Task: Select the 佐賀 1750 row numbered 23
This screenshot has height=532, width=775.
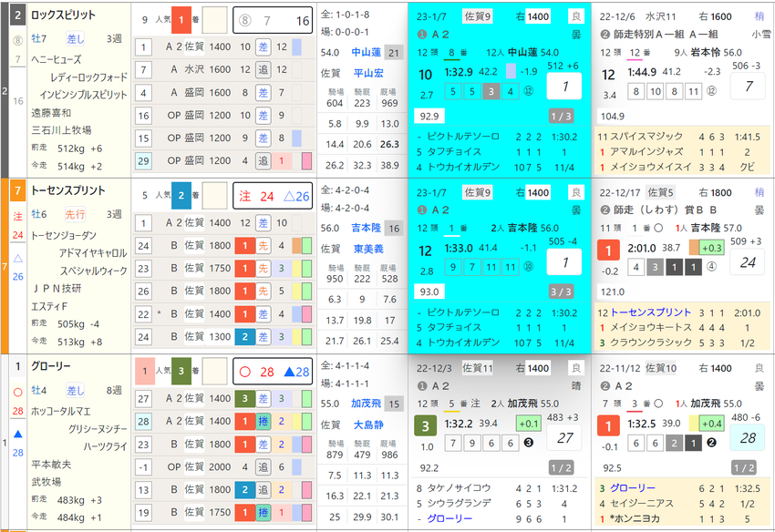Action: point(224,268)
